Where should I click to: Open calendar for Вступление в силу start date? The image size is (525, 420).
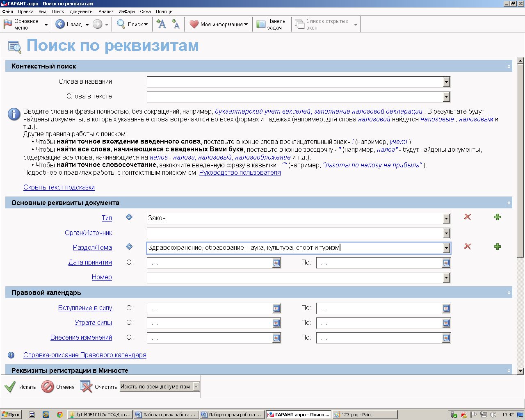pos(276,308)
